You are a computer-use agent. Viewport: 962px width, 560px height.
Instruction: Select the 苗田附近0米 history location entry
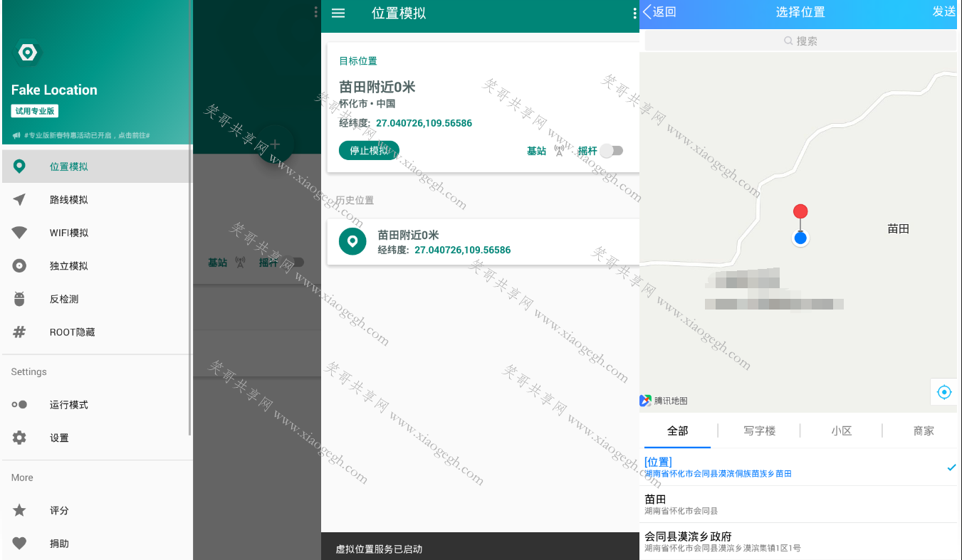click(483, 242)
